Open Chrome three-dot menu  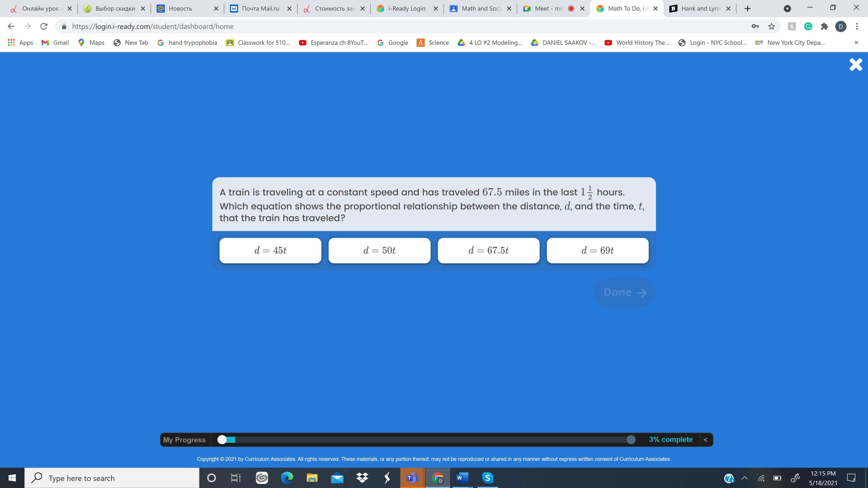click(x=857, y=26)
